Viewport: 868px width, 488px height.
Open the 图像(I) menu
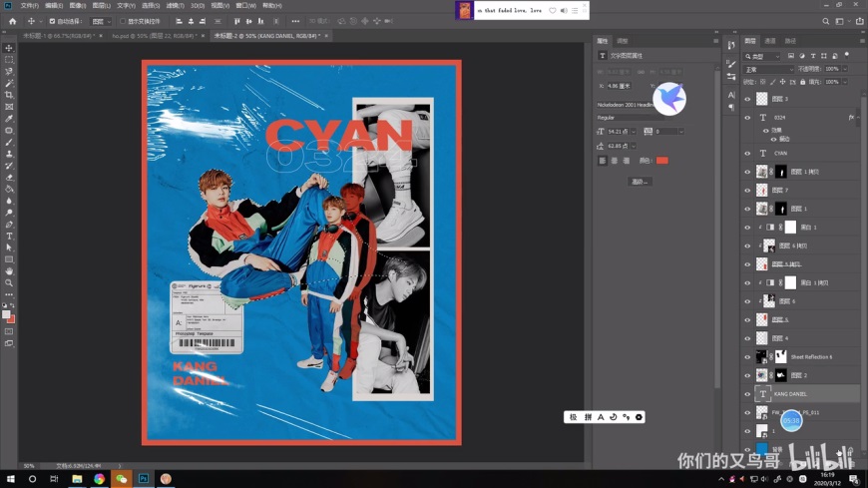pos(78,6)
